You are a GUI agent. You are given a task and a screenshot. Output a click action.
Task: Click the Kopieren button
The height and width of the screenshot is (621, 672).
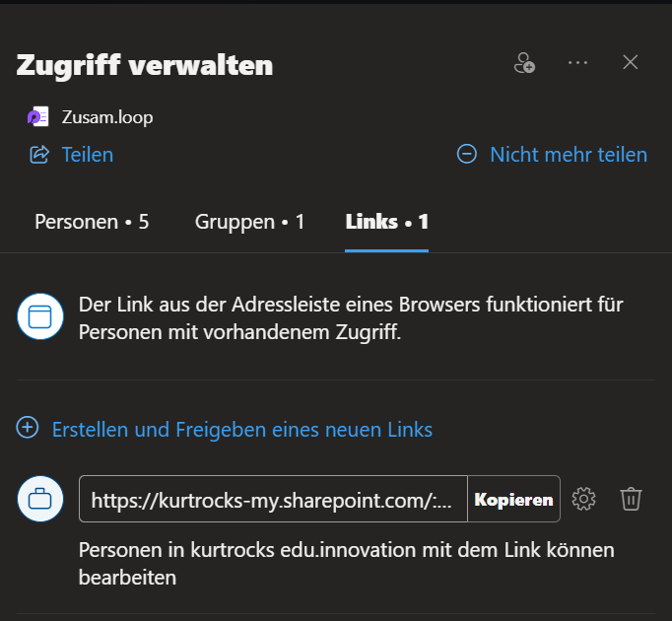point(514,499)
